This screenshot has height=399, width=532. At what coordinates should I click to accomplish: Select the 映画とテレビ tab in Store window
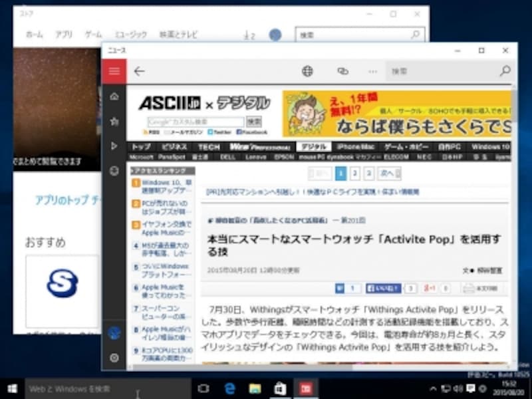pyautogui.click(x=178, y=35)
